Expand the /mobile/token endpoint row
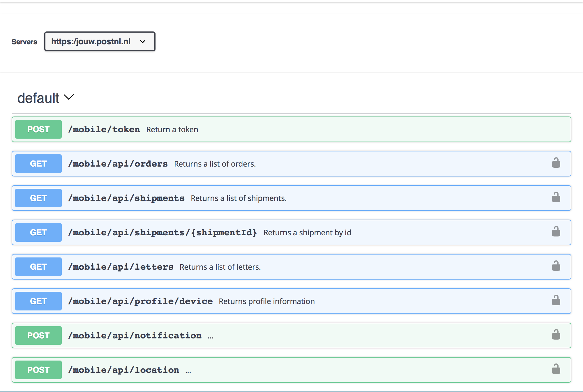Screen dimensions: 583x392 (204, 129)
